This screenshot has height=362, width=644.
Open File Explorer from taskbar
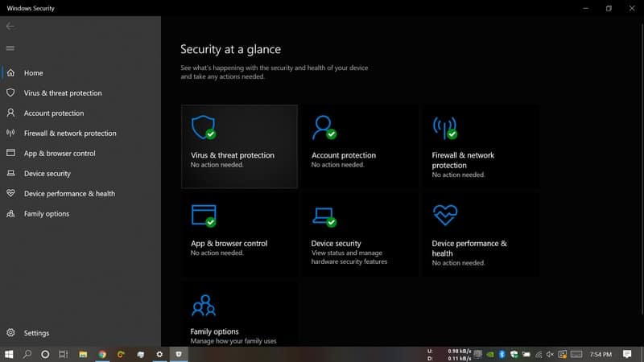(83, 354)
